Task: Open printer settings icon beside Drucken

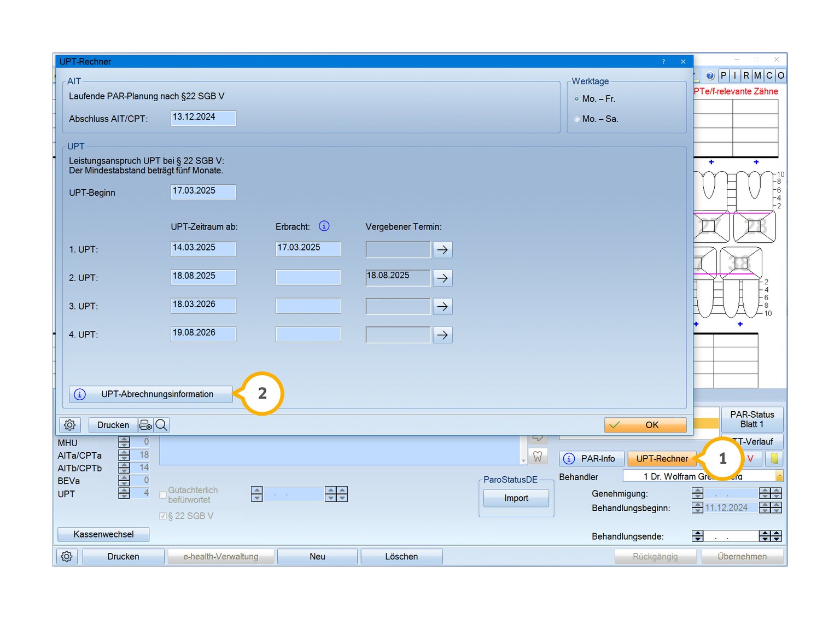Action: [x=145, y=425]
